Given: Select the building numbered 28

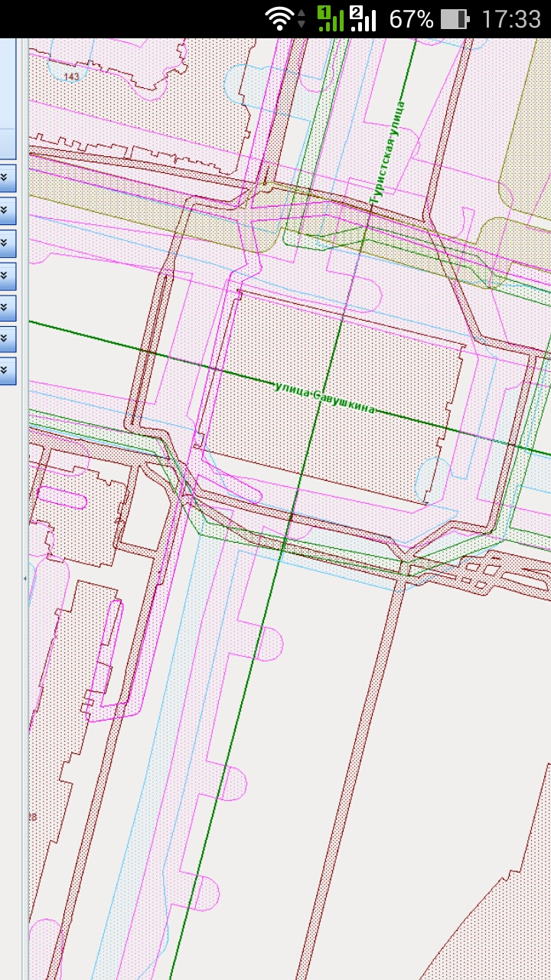Looking at the screenshot, I should (32, 818).
